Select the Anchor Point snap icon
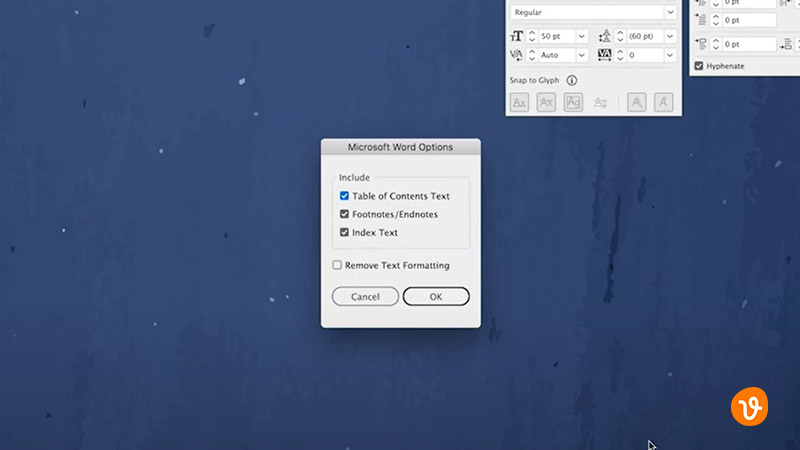Image resolution: width=800 pixels, height=450 pixels. [663, 103]
